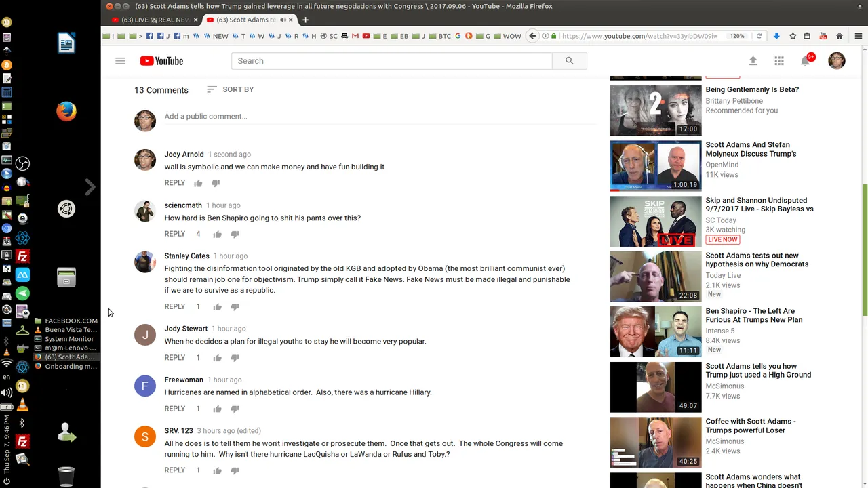Image resolution: width=868 pixels, height=488 pixels.
Task: Launch Firefox from the desktop icon
Action: [x=66, y=111]
